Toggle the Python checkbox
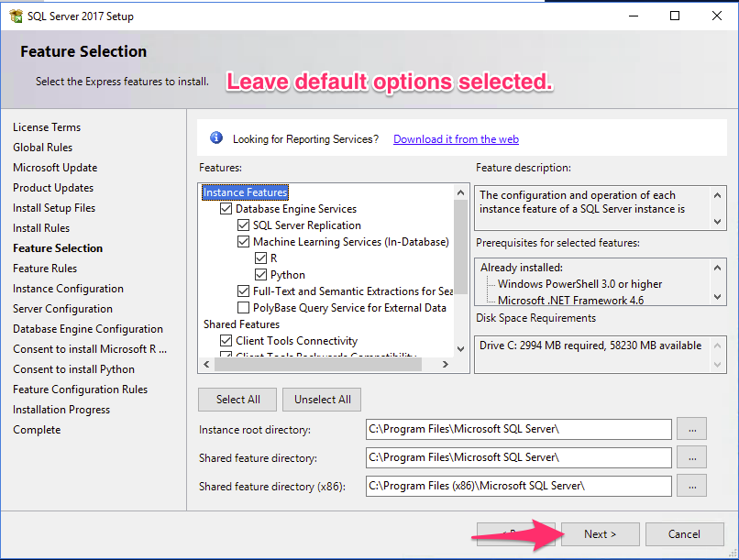 pyautogui.click(x=260, y=275)
